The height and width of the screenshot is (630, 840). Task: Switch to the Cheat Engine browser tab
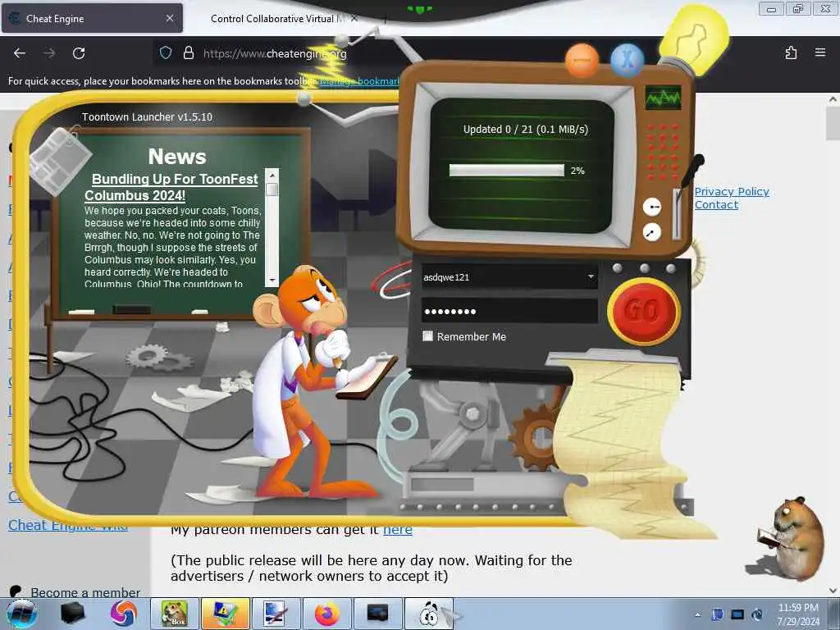92,18
